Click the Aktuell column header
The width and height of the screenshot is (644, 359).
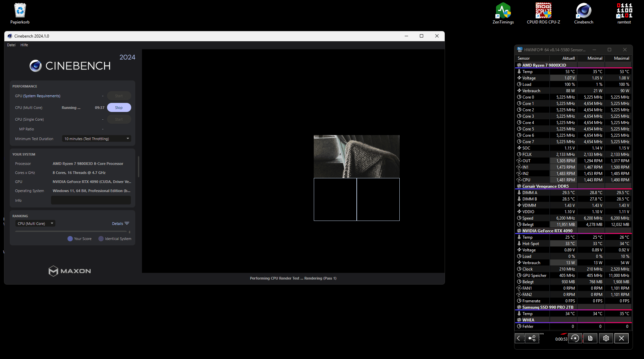coord(563,58)
